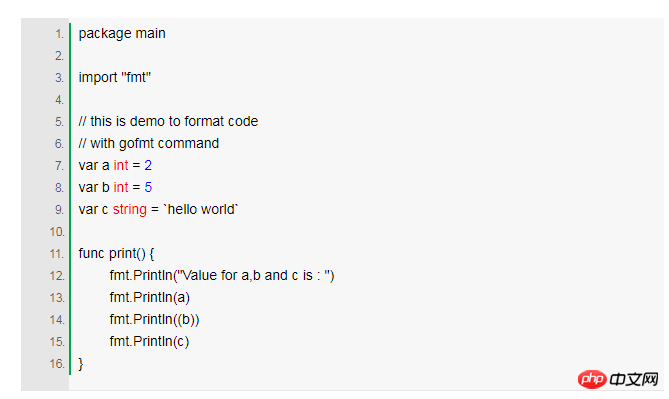Screen dimensions: 669x399
Task: Click the import "fmt" statement
Action: [115, 78]
